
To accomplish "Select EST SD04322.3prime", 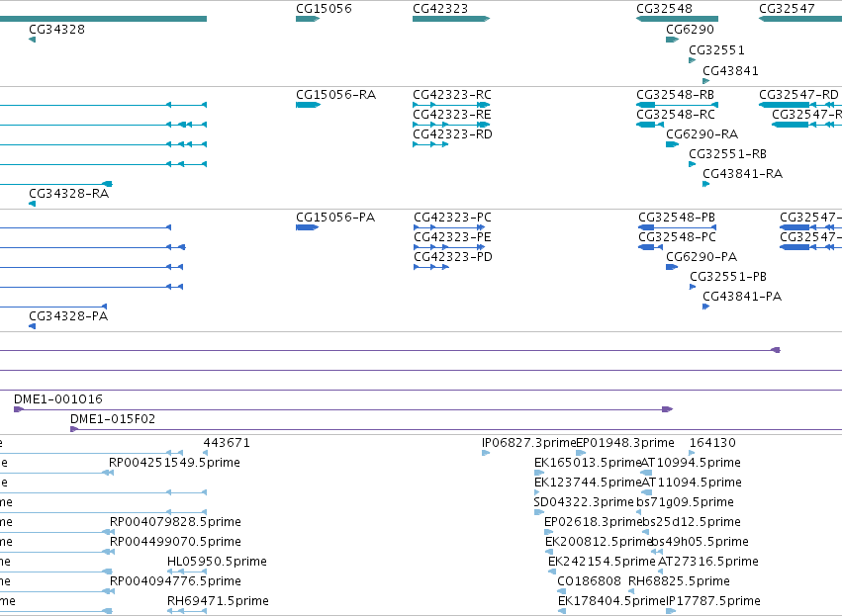I will (584, 502).
